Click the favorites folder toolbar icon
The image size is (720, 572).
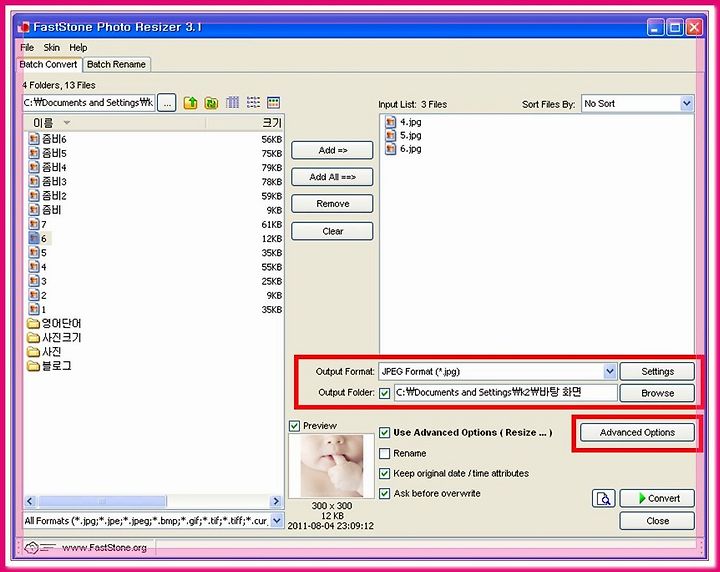pyautogui.click(x=211, y=103)
